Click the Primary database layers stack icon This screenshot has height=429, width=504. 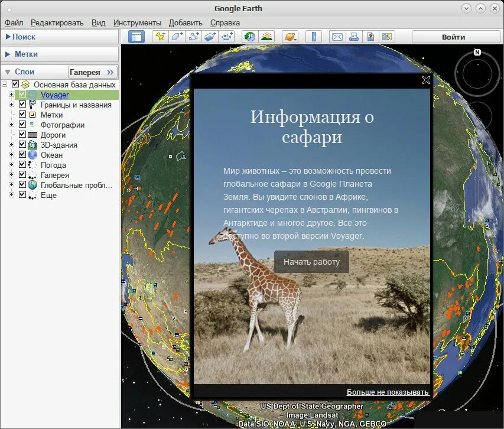(x=25, y=84)
